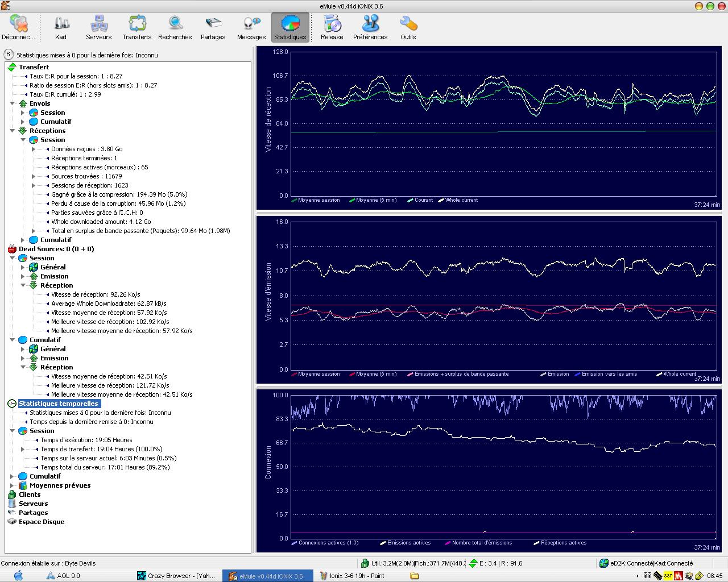Open the Messages toolbar icon
The width and height of the screenshot is (728, 582).
click(x=251, y=27)
